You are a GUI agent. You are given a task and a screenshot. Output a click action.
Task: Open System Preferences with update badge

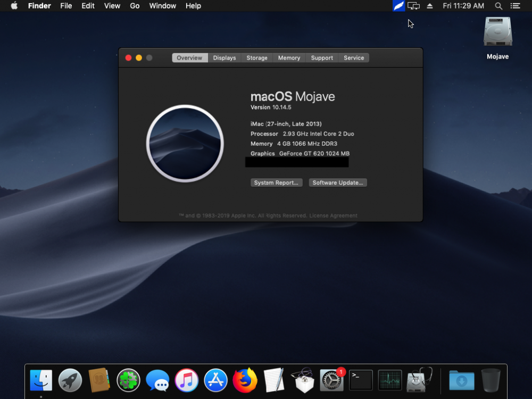point(332,380)
